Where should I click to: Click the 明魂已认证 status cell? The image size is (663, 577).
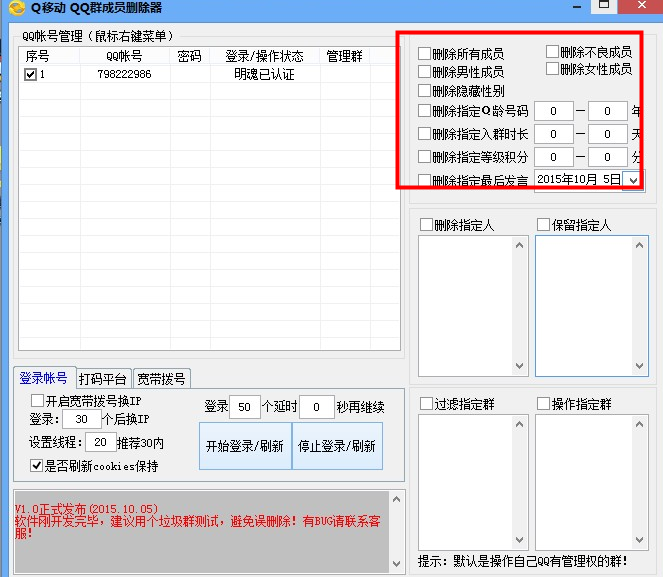265,74
